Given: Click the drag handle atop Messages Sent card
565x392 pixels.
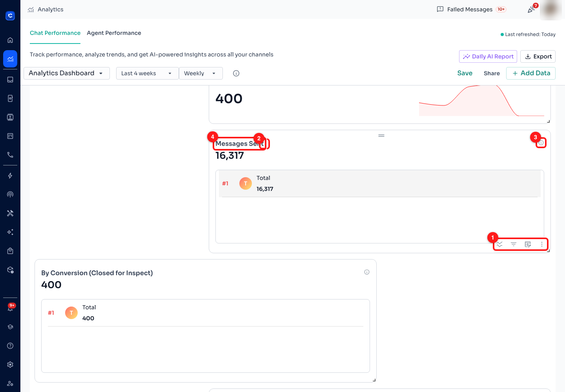Looking at the screenshot, I should (381, 136).
